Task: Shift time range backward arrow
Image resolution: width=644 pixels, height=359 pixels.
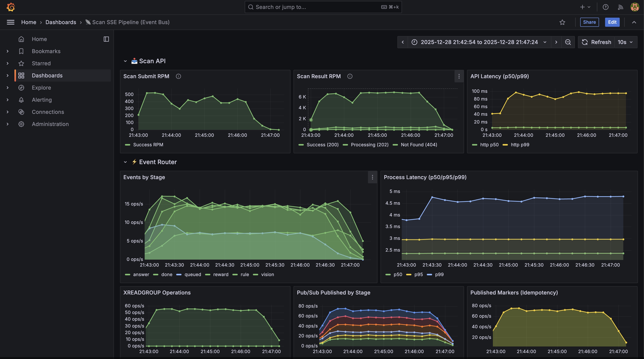Action: coord(402,42)
